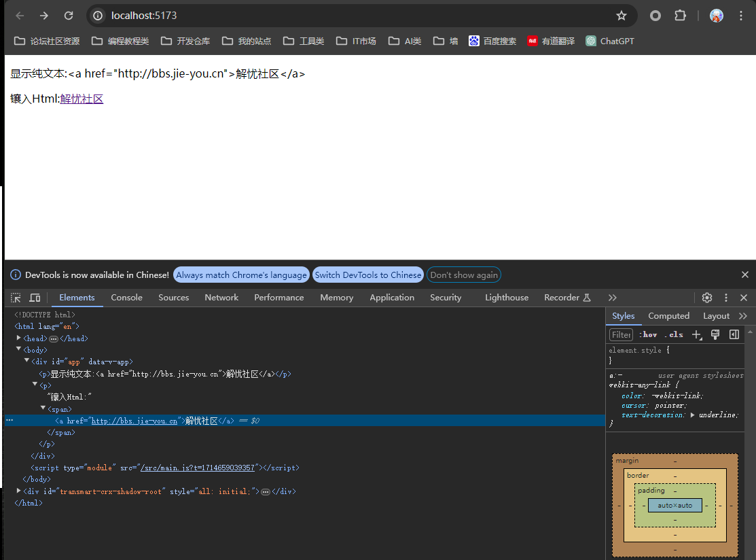Screen dimensions: 756x560
Task: Close the DevTools panel
Action: 744,298
